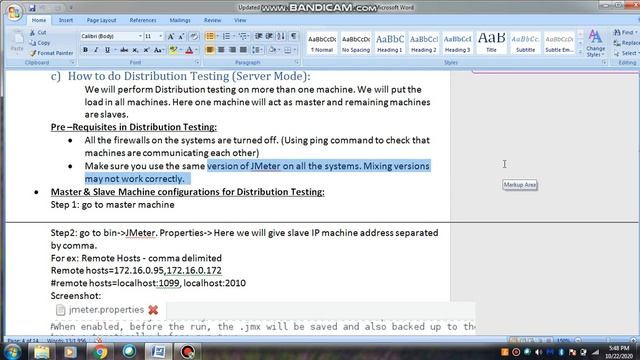This screenshot has width=640, height=360.
Task: Switch to the Review tab
Action: click(x=213, y=20)
